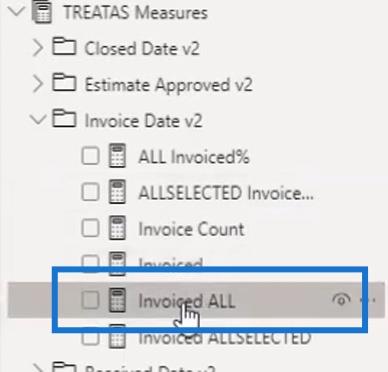The image size is (388, 372).
Task: Check the Invoice Count checkbox
Action: [90, 228]
